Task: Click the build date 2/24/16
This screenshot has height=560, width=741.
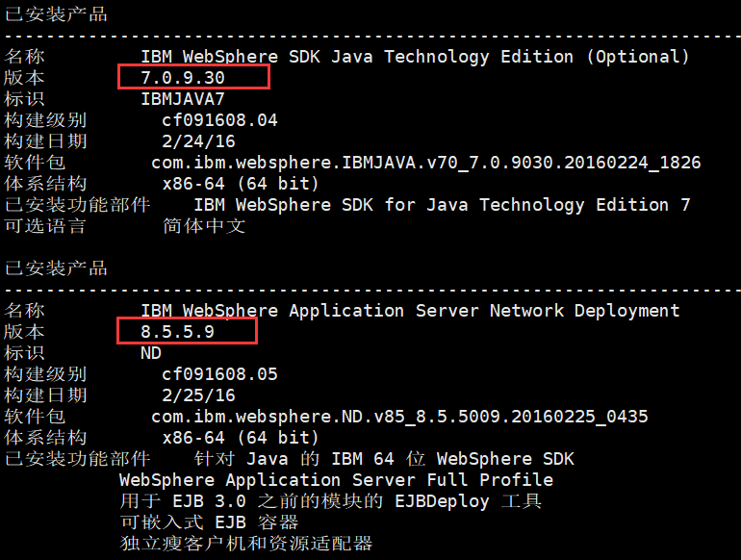Action: pyautogui.click(x=198, y=141)
